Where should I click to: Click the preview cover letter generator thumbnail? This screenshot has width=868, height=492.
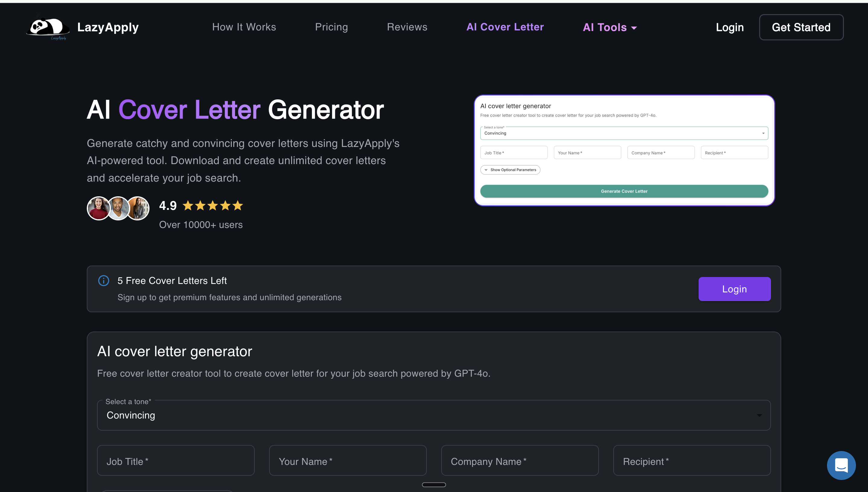624,150
